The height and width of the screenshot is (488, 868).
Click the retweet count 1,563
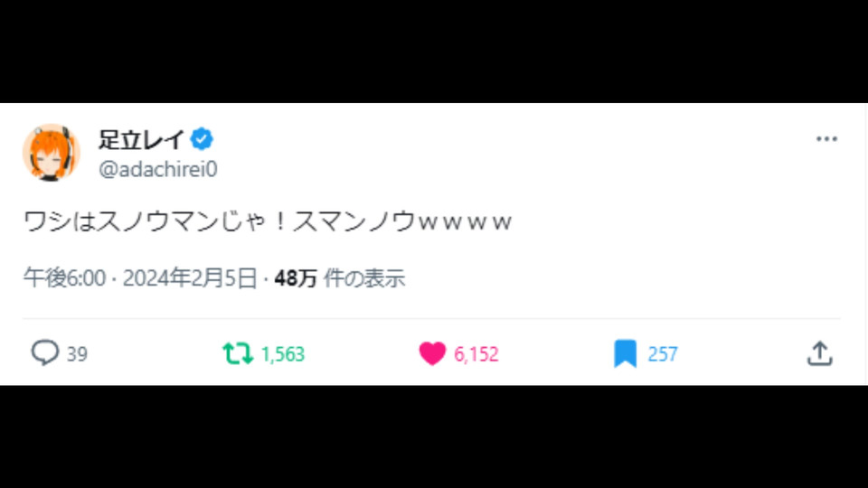pos(283,354)
